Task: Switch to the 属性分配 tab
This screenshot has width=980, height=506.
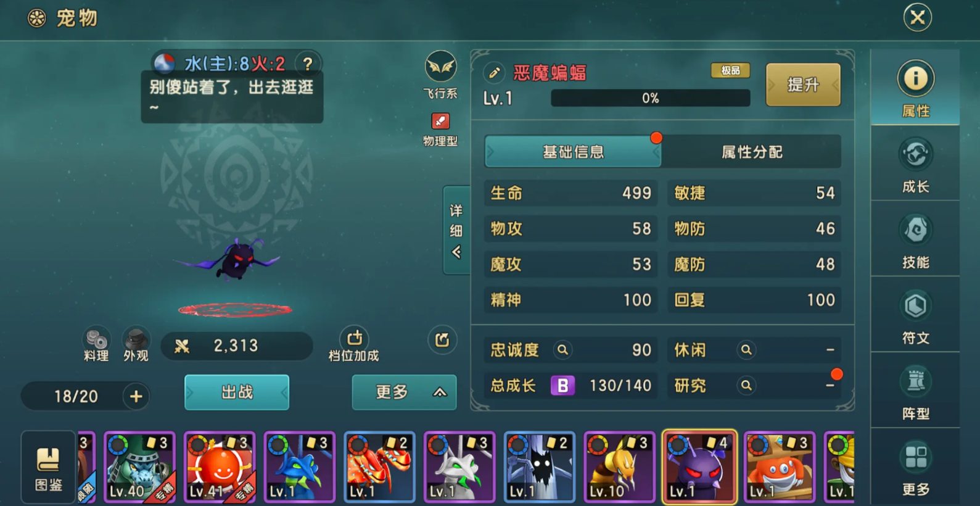Action: pyautogui.click(x=751, y=152)
